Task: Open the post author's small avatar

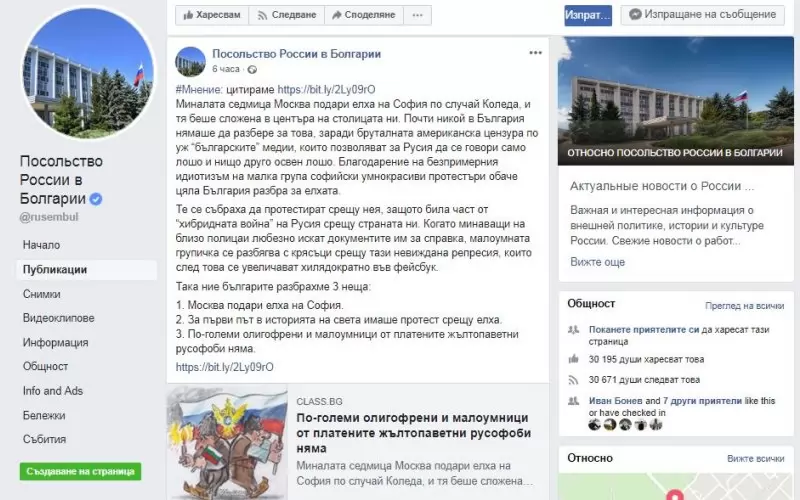Action: tap(190, 61)
